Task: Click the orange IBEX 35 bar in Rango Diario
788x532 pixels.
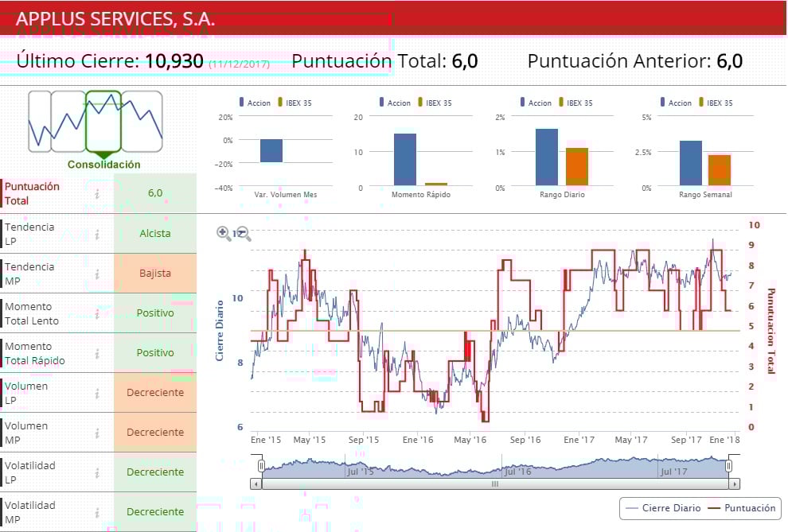Action: [x=577, y=167]
